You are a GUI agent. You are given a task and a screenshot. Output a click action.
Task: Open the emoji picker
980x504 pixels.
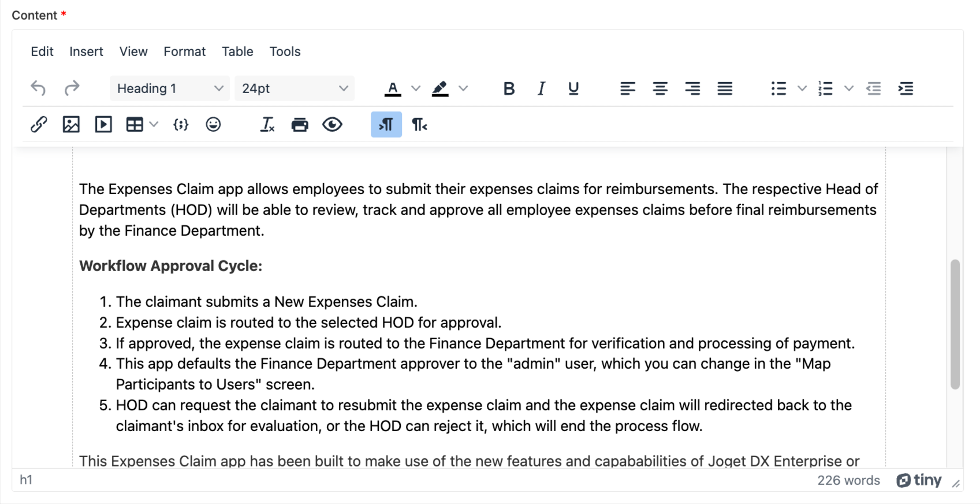213,124
